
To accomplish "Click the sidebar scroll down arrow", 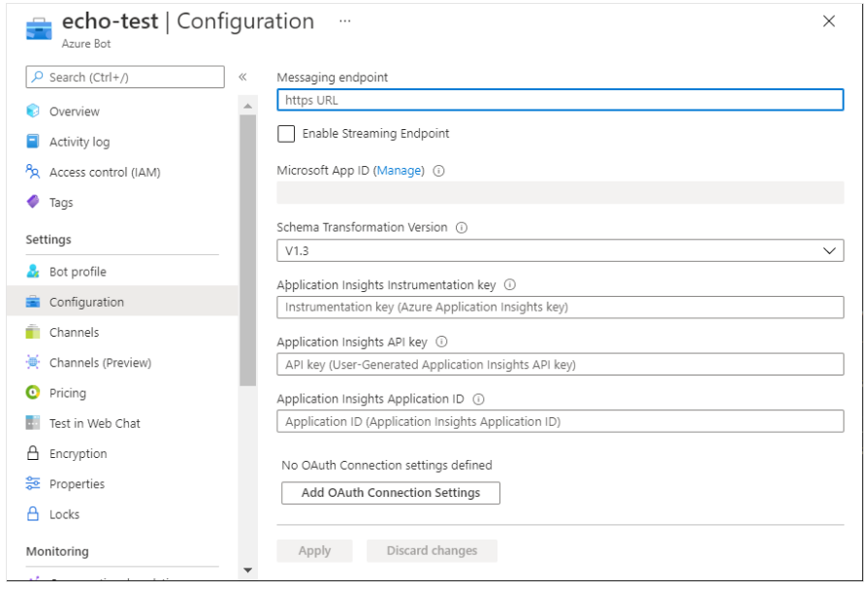I will (x=247, y=570).
